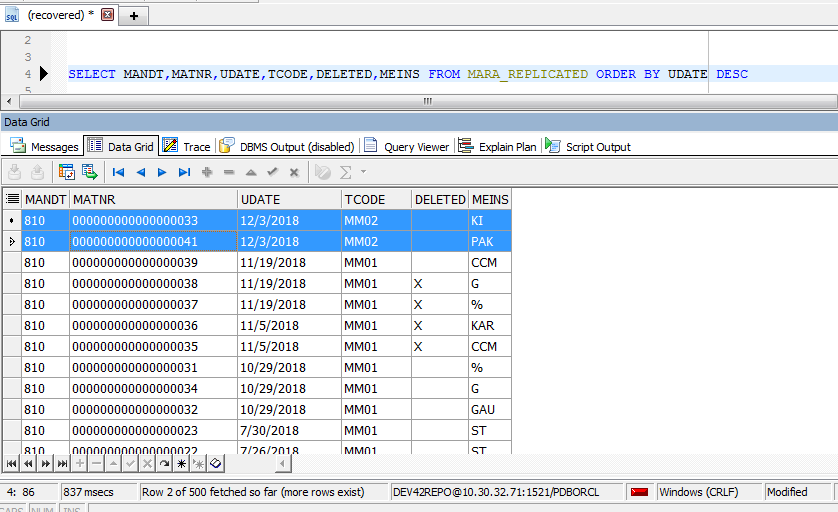Click the grayed filter icon beside sigma
The width and height of the screenshot is (838, 512).
[323, 172]
